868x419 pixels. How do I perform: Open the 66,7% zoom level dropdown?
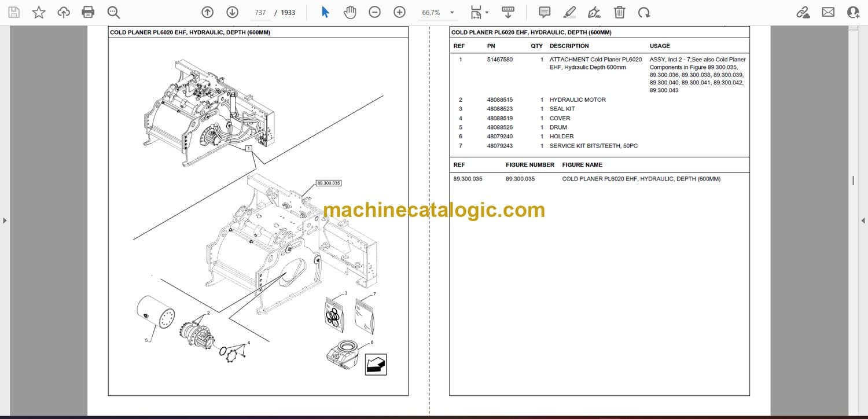(452, 13)
